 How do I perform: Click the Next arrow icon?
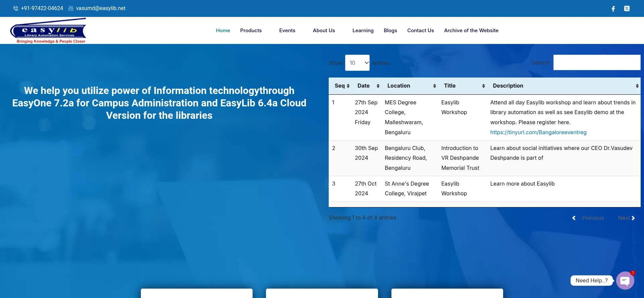point(633,218)
